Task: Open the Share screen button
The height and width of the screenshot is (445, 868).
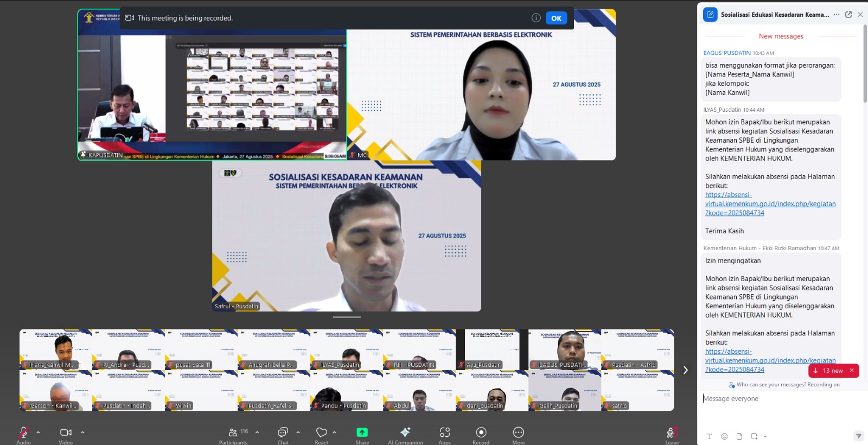Action: (362, 433)
